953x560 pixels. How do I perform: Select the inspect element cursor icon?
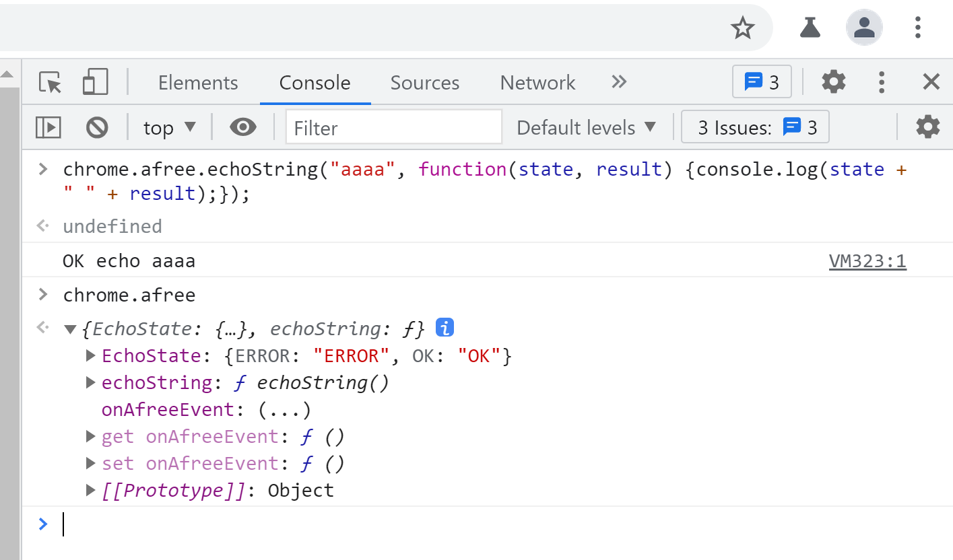48,81
